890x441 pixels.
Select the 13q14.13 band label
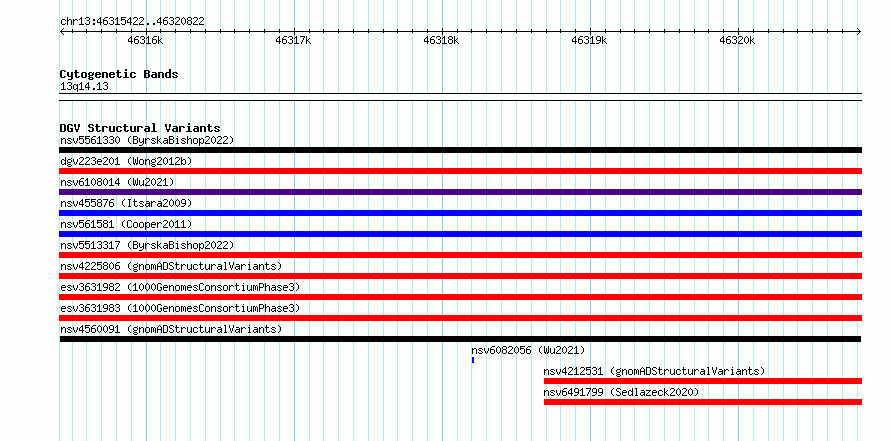[84, 87]
